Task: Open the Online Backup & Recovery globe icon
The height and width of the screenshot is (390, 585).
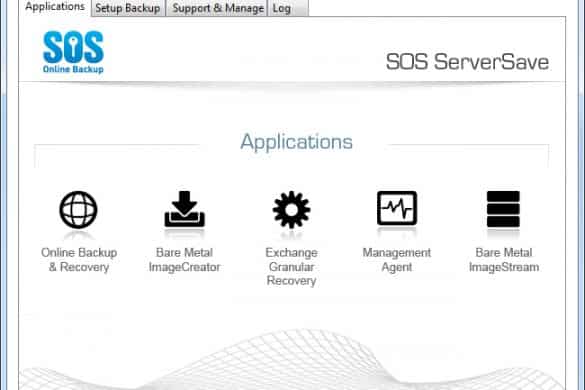Action: [78, 210]
